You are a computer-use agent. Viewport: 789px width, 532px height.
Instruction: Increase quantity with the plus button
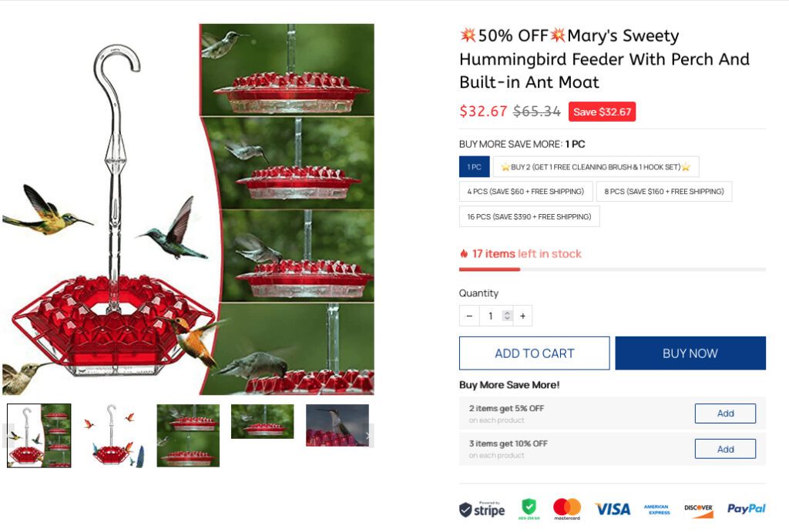click(523, 316)
